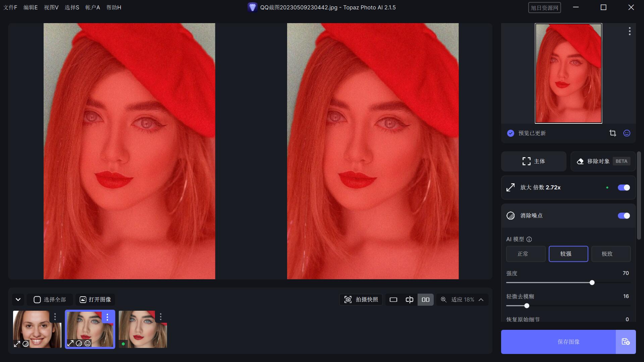Click the face recovery smiley icon
This screenshot has width=644, height=362.
627,133
